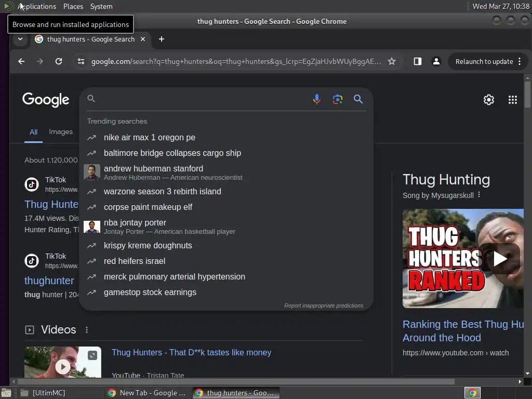Click the Google logo
The width and height of the screenshot is (532, 399).
coord(46,100)
